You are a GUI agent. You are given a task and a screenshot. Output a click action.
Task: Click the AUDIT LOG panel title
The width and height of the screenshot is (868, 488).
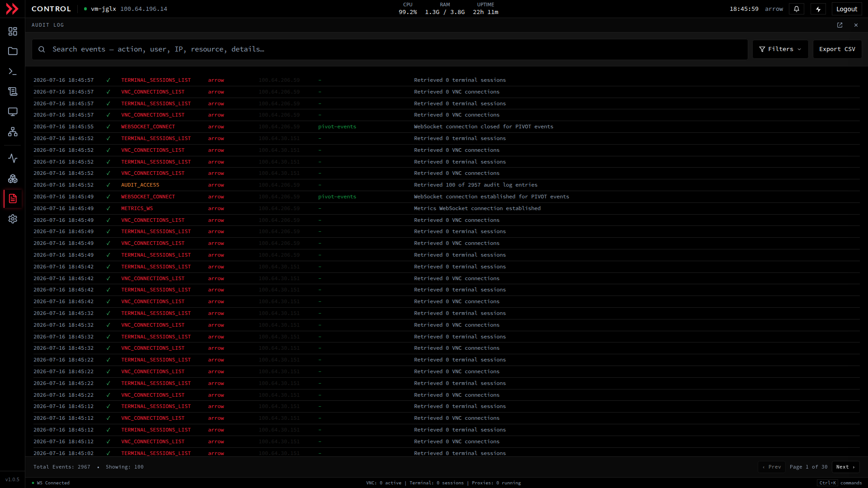(48, 25)
